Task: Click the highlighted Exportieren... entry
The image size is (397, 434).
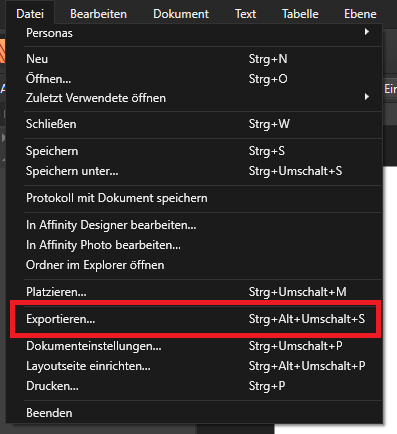Action: click(196, 319)
